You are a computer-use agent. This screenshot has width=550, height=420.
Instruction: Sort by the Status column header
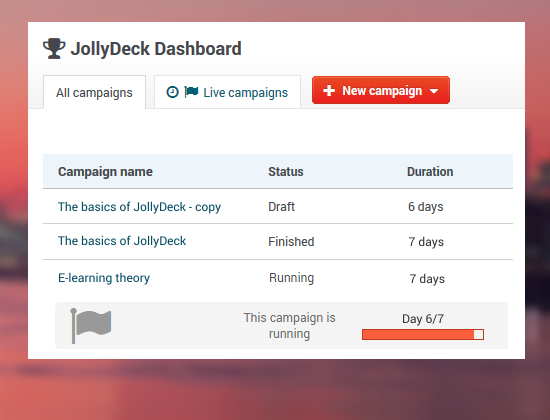(286, 172)
